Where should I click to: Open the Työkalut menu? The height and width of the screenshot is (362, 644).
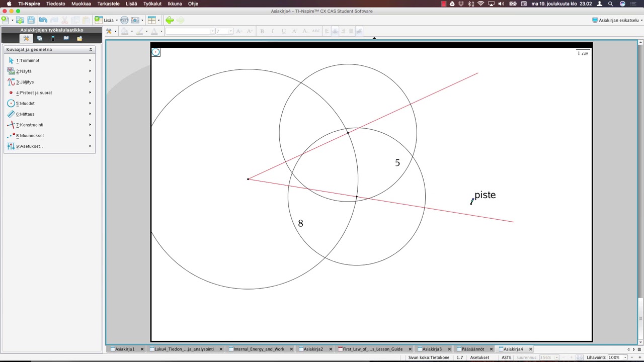[x=152, y=4]
